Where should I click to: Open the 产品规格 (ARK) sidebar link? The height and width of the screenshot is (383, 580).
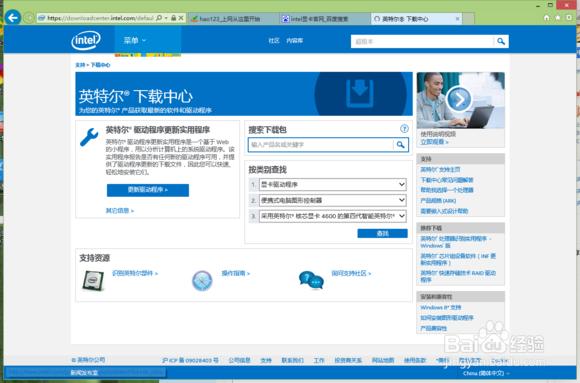click(x=438, y=201)
